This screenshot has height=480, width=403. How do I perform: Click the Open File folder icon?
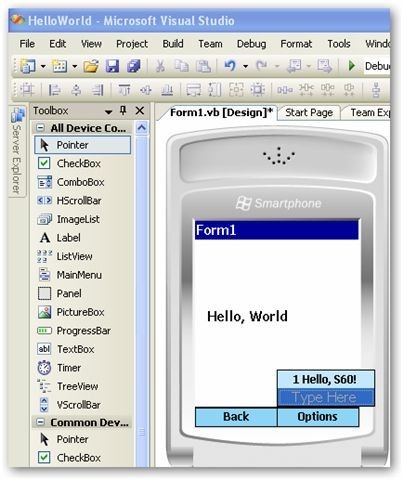91,66
